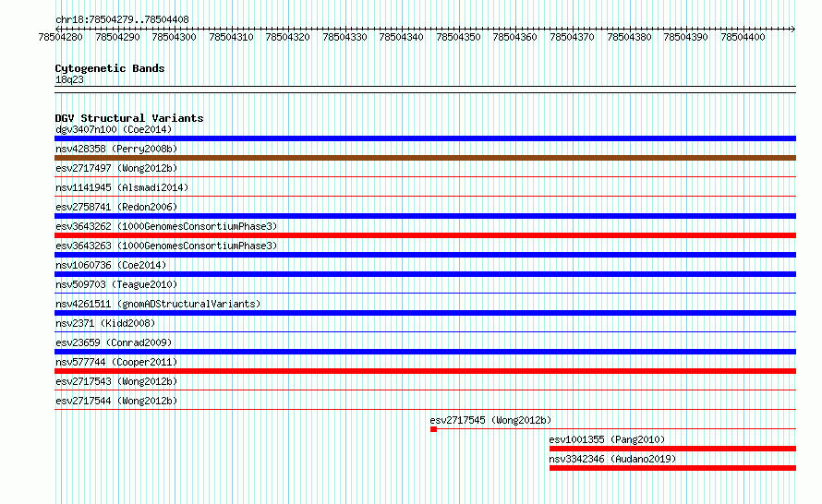Image resolution: width=822 pixels, height=504 pixels.
Task: Open esv2717497 (Wong2012b) variant entry
Action: [116, 168]
